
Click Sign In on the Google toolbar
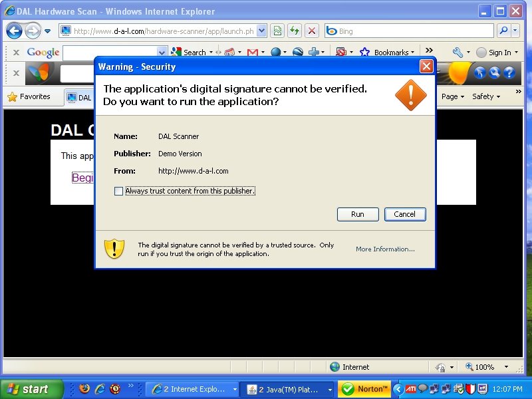(500, 53)
